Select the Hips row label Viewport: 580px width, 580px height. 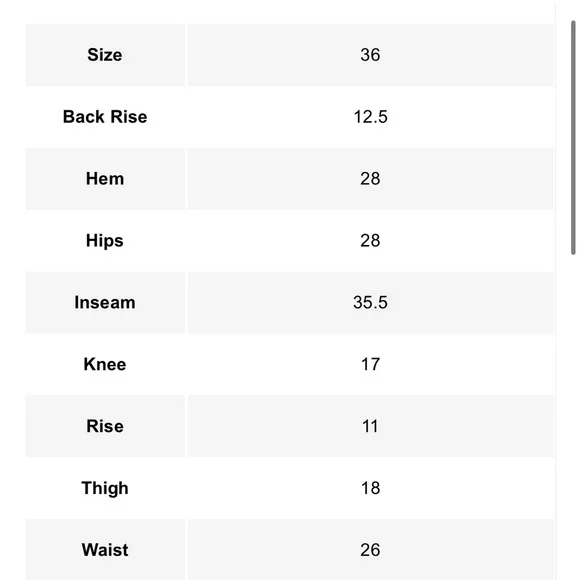tap(105, 241)
